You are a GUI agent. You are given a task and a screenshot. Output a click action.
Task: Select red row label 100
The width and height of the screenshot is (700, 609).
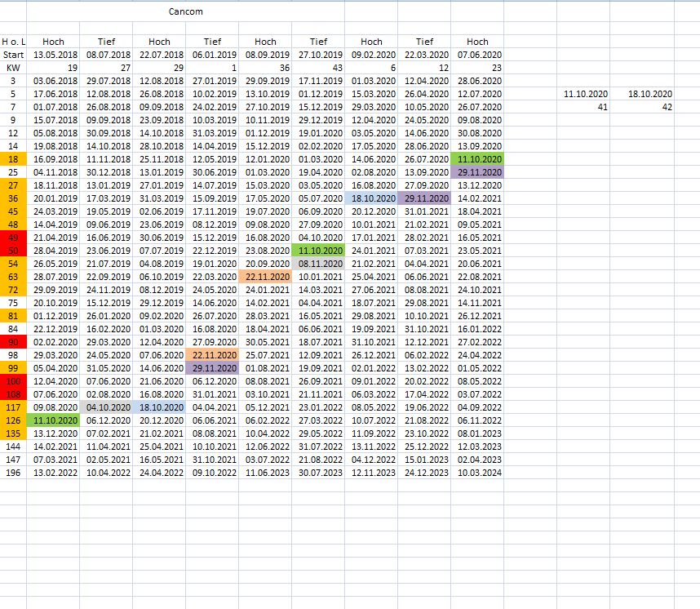(13, 381)
